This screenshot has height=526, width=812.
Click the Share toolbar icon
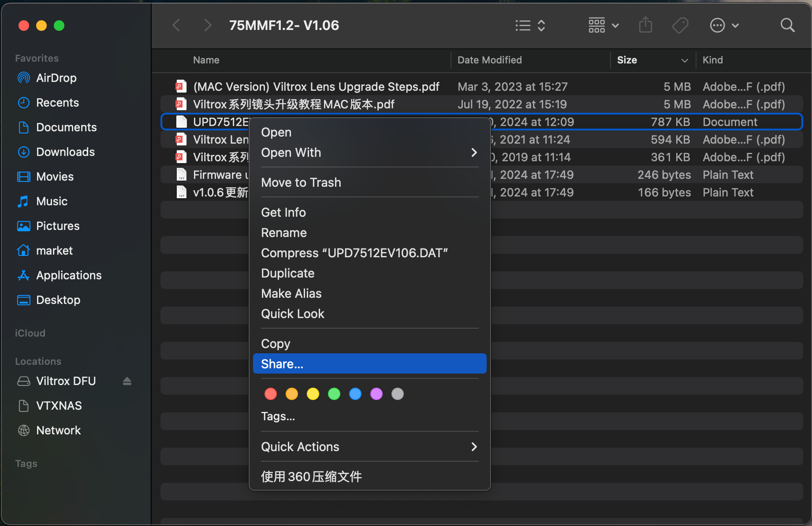click(645, 25)
